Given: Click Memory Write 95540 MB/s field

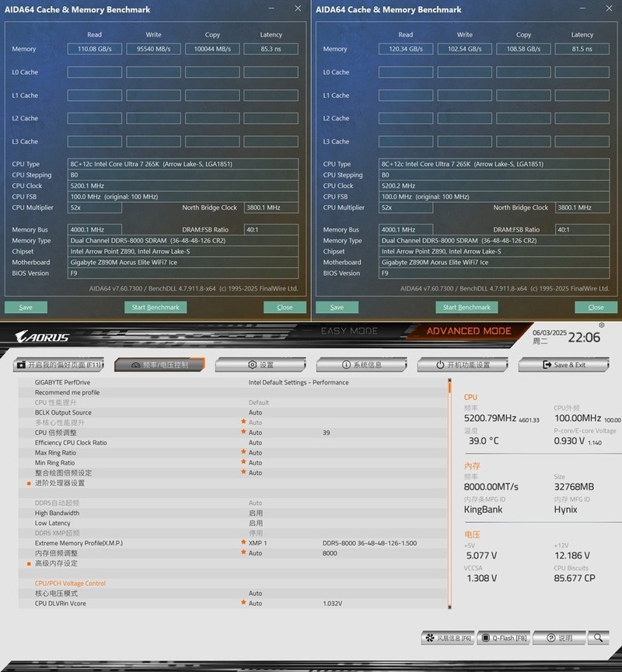Looking at the screenshot, I should 153,49.
